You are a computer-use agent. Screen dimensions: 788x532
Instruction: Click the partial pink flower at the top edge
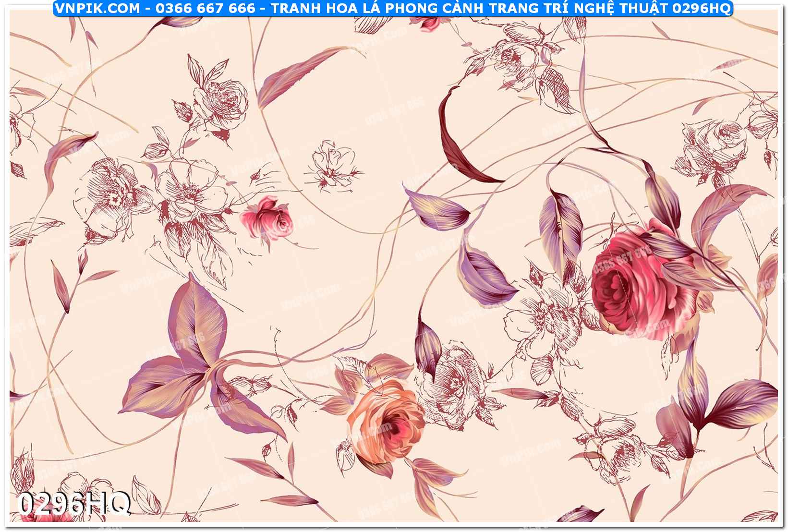coord(430,23)
